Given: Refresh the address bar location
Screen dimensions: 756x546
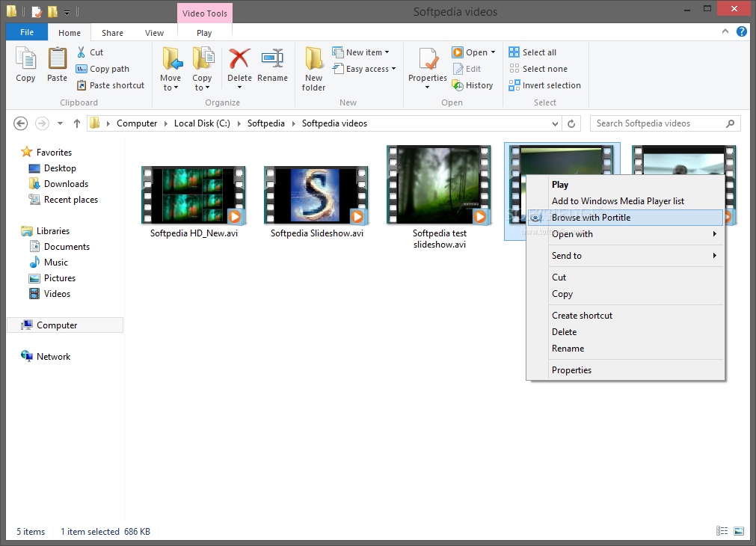Looking at the screenshot, I should [x=571, y=123].
